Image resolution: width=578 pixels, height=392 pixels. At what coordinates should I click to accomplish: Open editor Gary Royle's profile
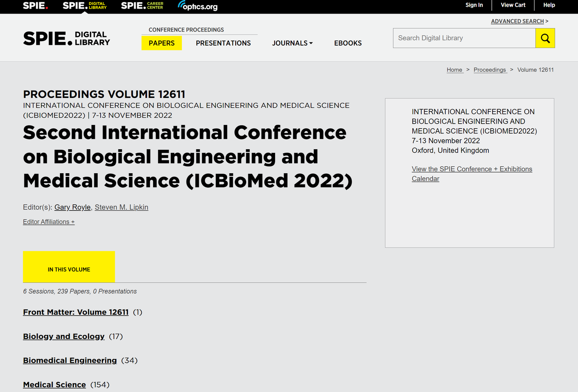[x=72, y=207]
